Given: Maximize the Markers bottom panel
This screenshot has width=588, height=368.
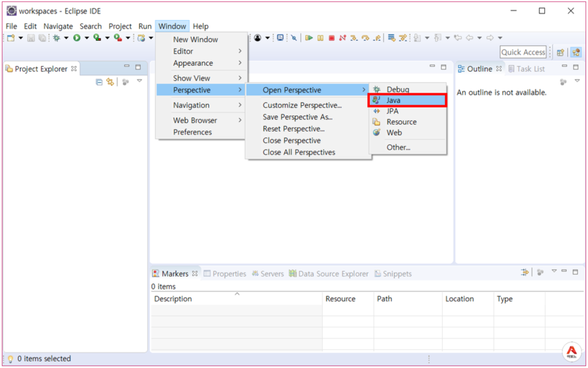Looking at the screenshot, I should [x=575, y=272].
